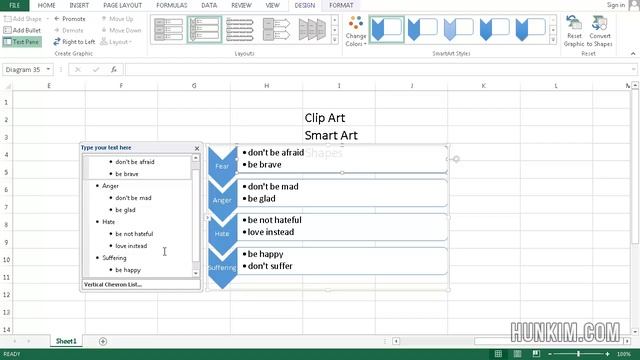Click the 'Anger' bullet in text pane
Viewport: 640px width, 360px height.
click(110, 186)
